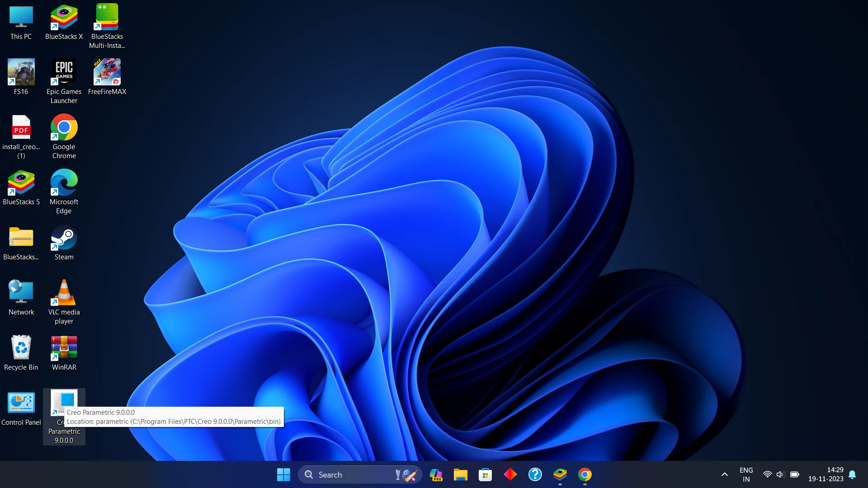Screen dimensions: 868x488
Task: Select the Creo Parametric 9.0.0.0 shortcut
Action: [x=64, y=400]
